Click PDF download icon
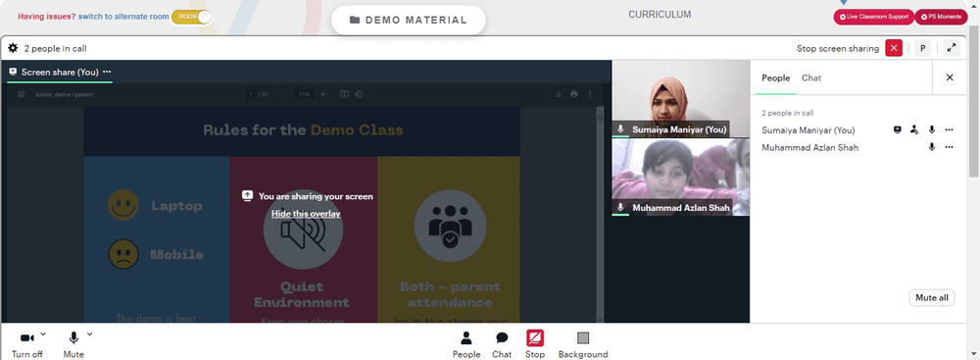Viewport: 980px width, 360px height. click(x=559, y=94)
